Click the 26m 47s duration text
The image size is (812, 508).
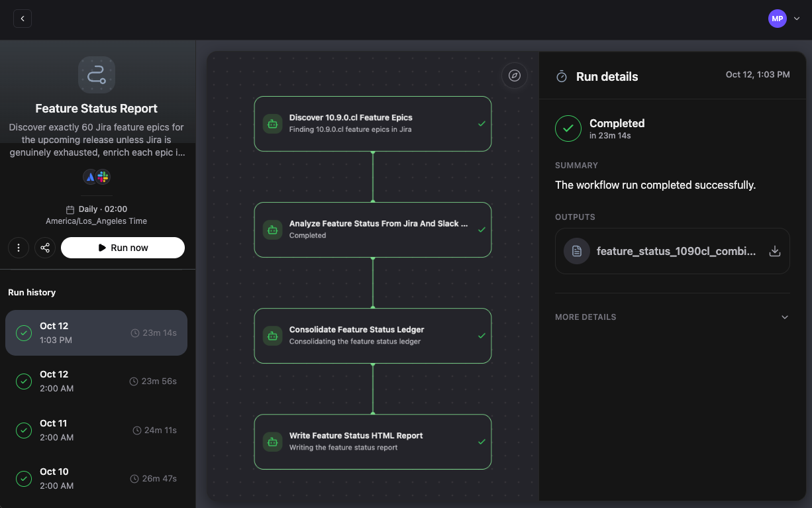click(x=160, y=479)
